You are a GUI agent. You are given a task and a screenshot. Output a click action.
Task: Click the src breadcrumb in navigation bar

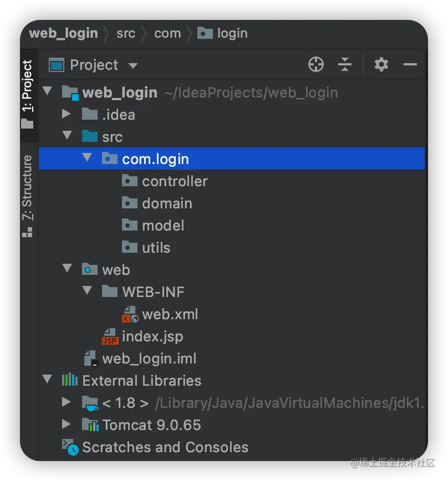[x=126, y=33]
